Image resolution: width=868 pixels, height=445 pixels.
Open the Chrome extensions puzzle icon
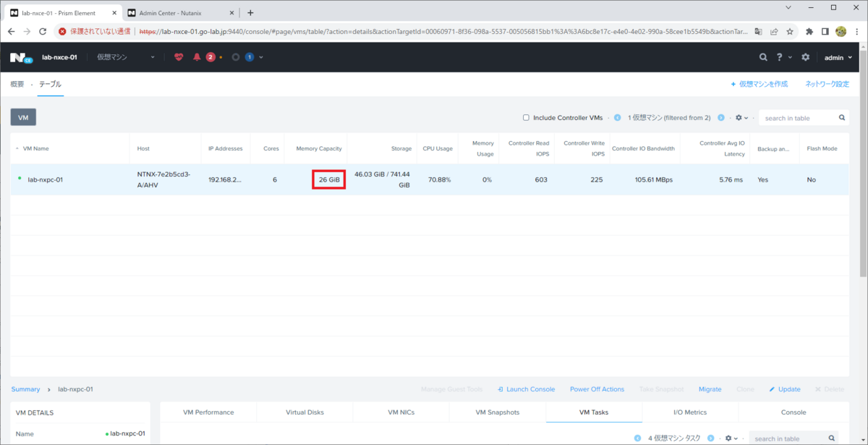809,31
